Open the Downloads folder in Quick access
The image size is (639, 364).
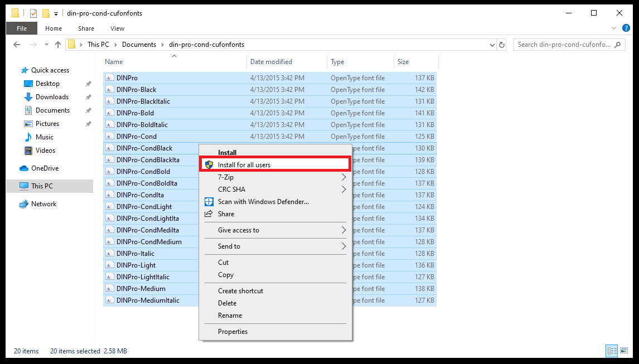[x=52, y=97]
